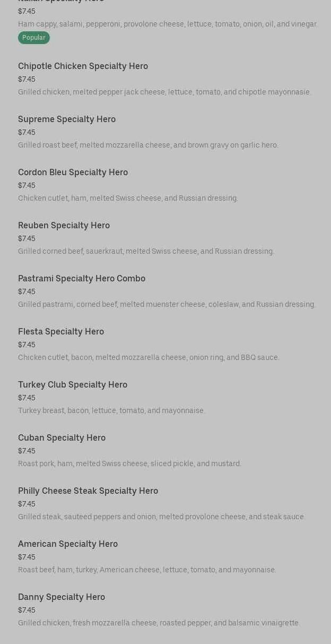Pick the Fiesta Specialty Hero
This screenshot has width=331, height=644.
[61, 332]
